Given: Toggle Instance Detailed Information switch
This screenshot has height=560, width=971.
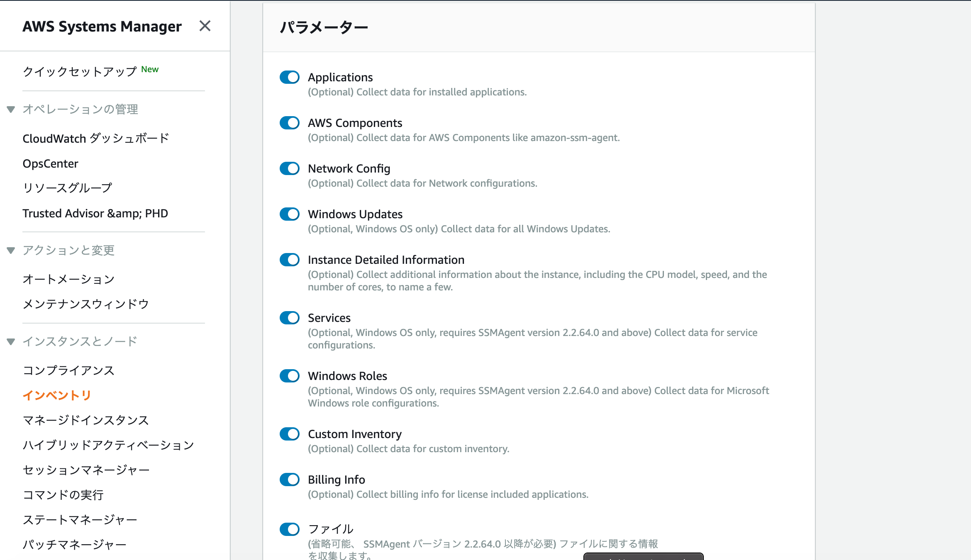Looking at the screenshot, I should pos(290,260).
